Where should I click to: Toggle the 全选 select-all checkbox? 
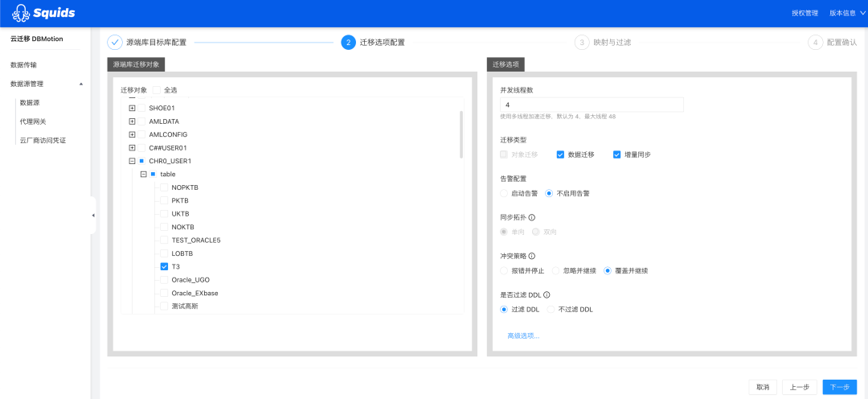click(x=157, y=90)
